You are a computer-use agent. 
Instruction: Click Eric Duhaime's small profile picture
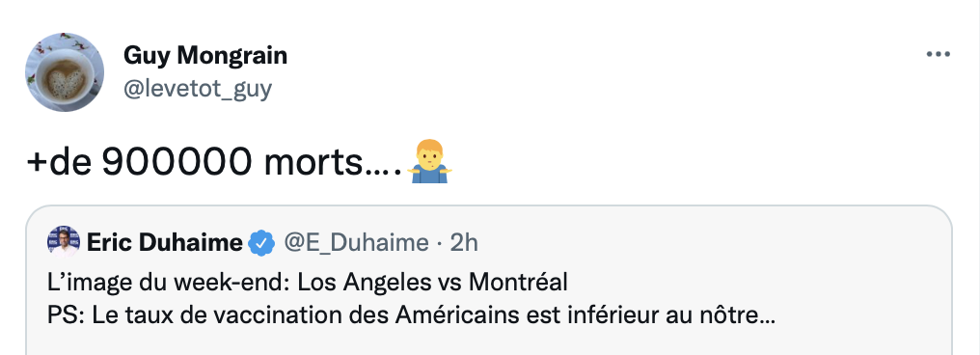[63, 242]
